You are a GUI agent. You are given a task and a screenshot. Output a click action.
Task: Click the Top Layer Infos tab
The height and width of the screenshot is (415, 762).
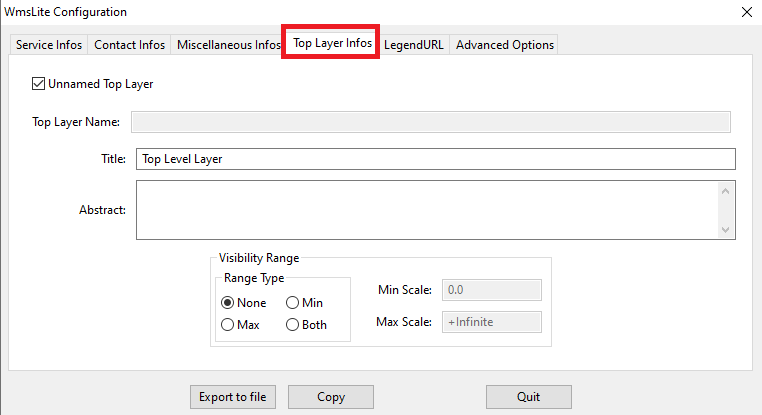tap(332, 43)
